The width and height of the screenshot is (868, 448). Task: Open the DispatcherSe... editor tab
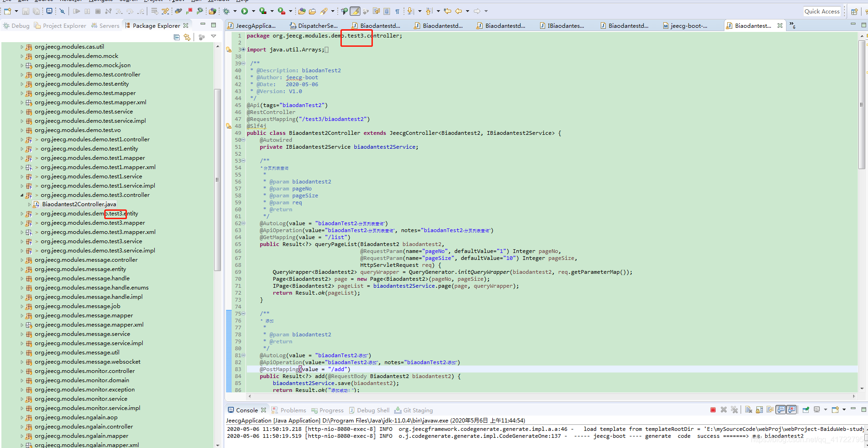314,25
